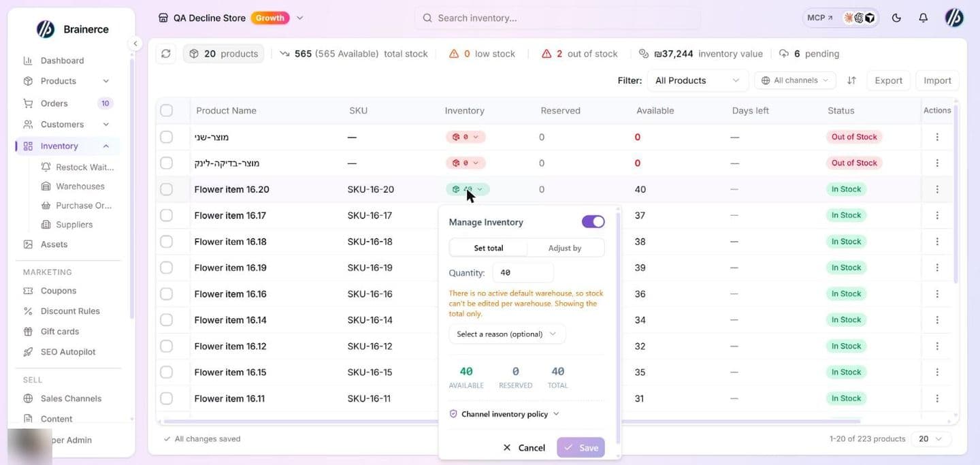Open actions menu for Flower item 16.15
This screenshot has height=465, width=980.
pos(937,372)
